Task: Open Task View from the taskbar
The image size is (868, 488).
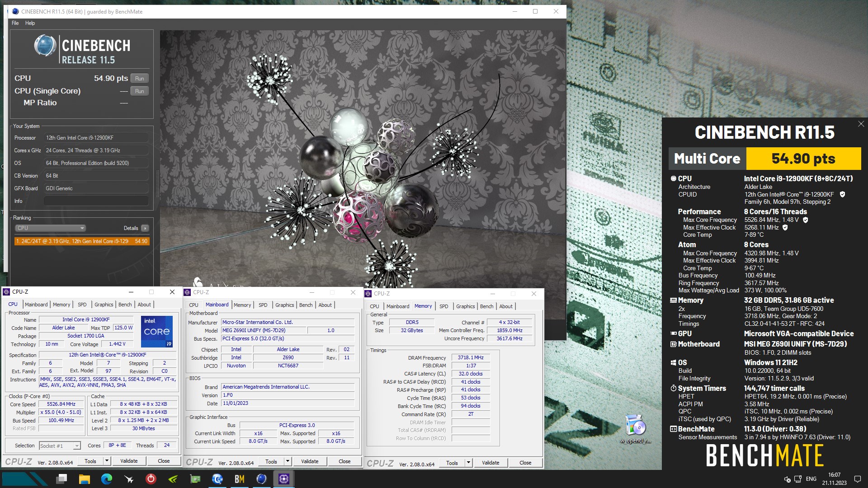Action: (62, 479)
